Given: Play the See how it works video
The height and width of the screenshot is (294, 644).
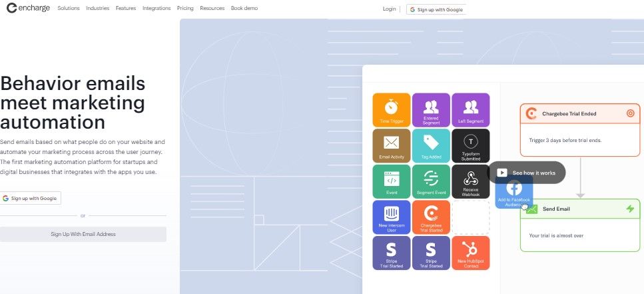Looking at the screenshot, I should [526, 173].
